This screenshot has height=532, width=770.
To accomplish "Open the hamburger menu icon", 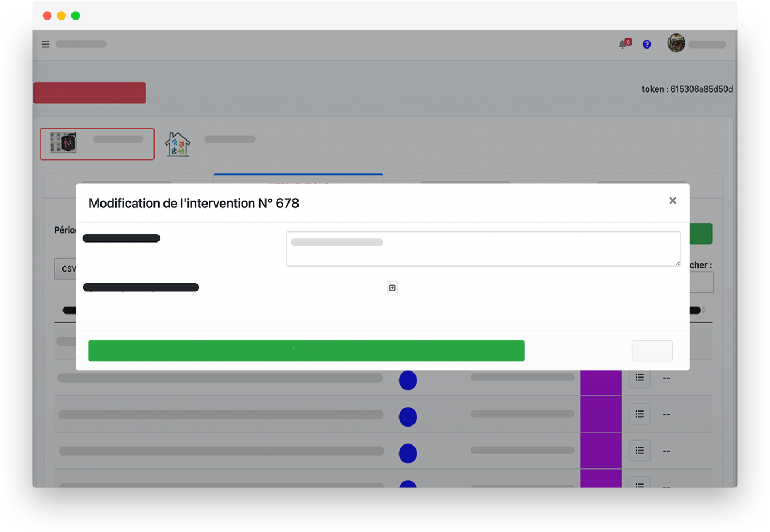I will coord(45,44).
